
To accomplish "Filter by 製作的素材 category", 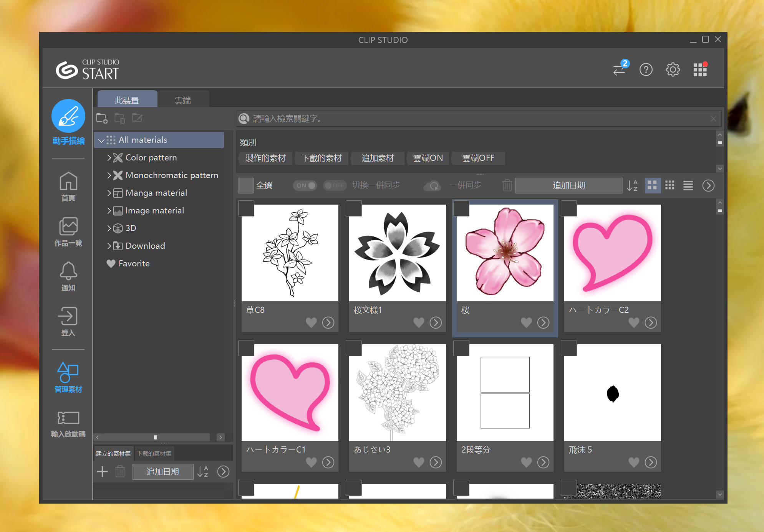I will [265, 158].
